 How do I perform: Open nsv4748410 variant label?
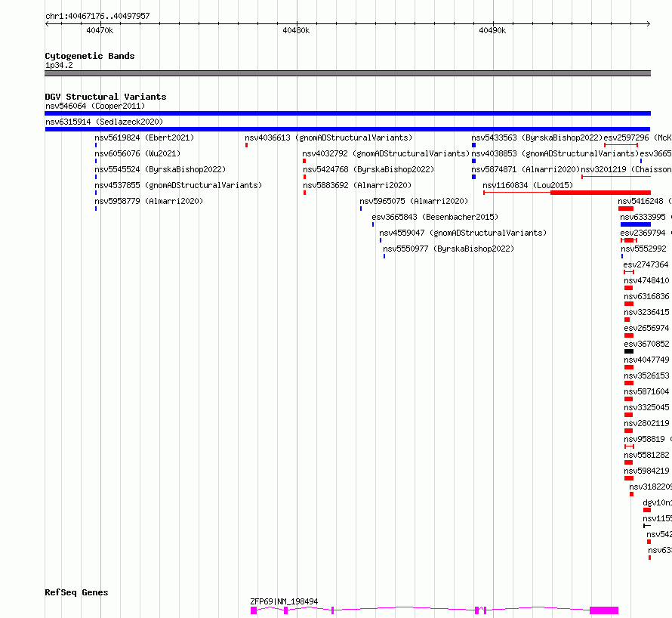click(647, 280)
